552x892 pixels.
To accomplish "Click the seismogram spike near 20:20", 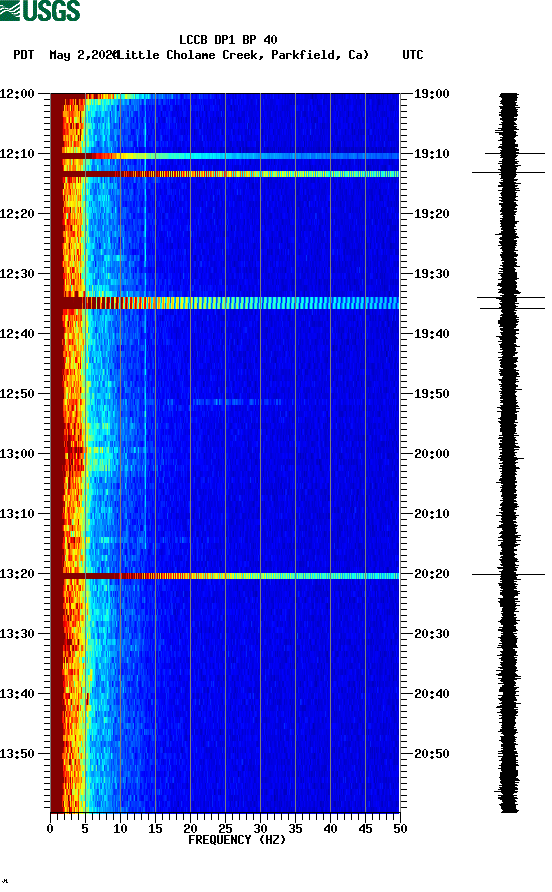I will click(508, 575).
